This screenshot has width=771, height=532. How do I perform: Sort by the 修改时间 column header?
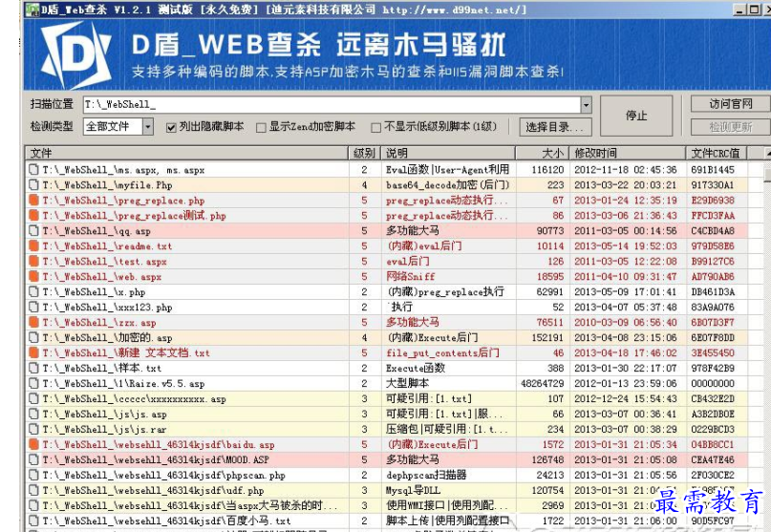pos(627,153)
